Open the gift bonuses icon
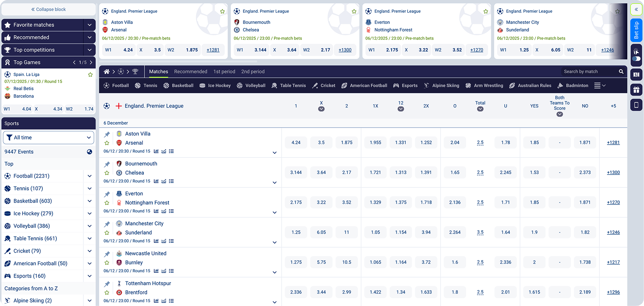This screenshot has width=644, height=306. click(636, 90)
